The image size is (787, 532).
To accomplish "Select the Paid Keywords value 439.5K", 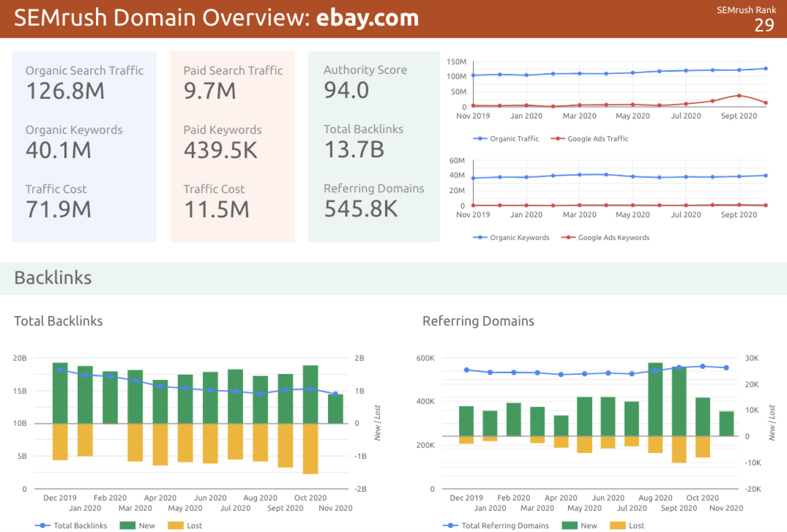I will point(220,150).
